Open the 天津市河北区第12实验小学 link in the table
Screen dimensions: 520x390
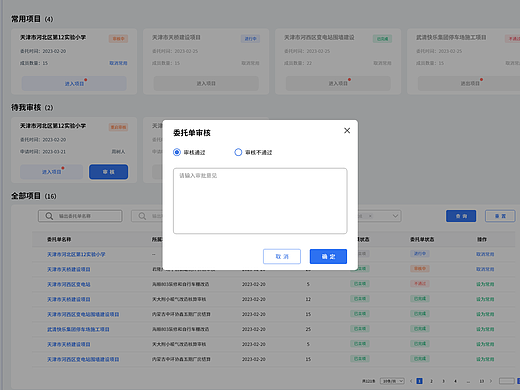tap(76, 254)
